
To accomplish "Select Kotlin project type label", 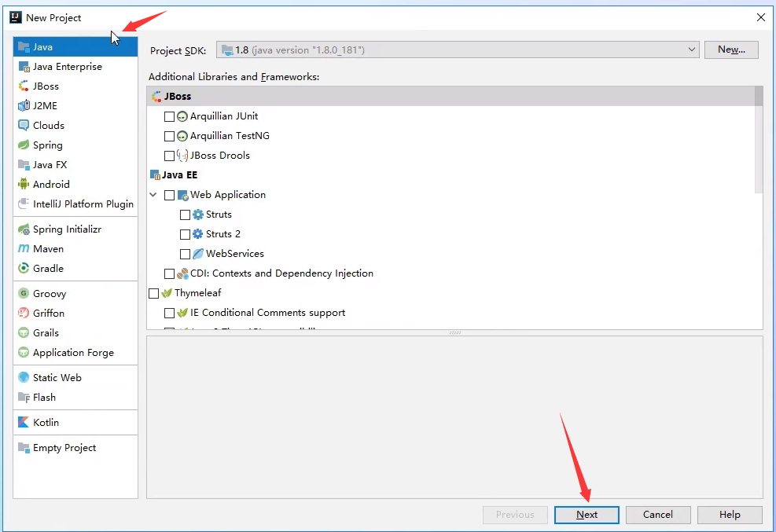I will pos(46,423).
